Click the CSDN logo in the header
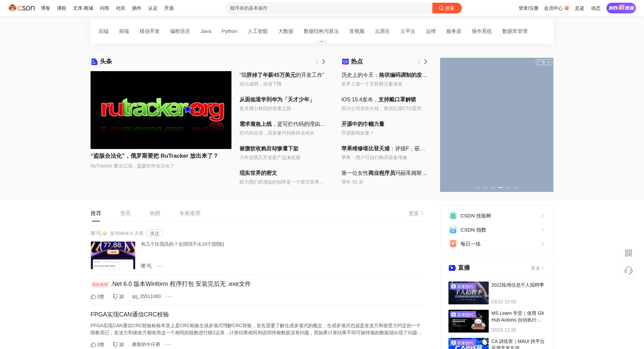644x349 pixels. tap(21, 8)
